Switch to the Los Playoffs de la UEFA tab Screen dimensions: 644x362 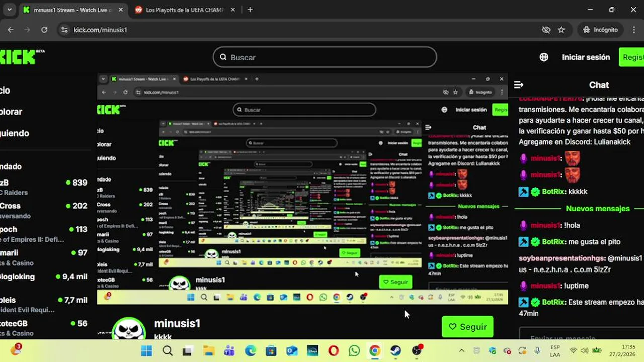(184, 10)
